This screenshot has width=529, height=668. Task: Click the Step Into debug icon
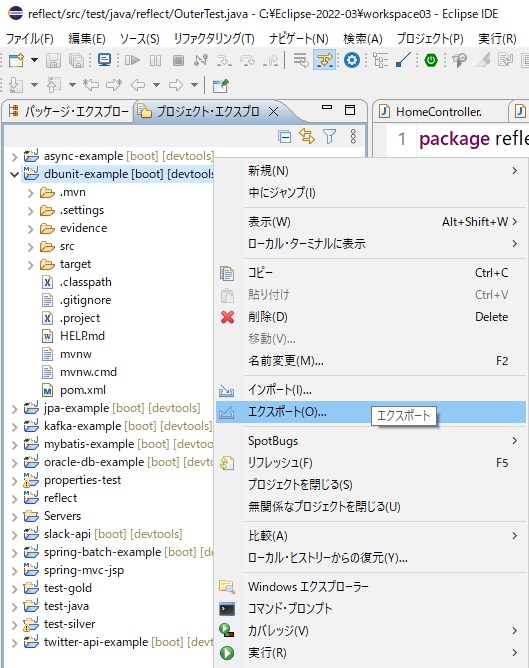coord(224,60)
